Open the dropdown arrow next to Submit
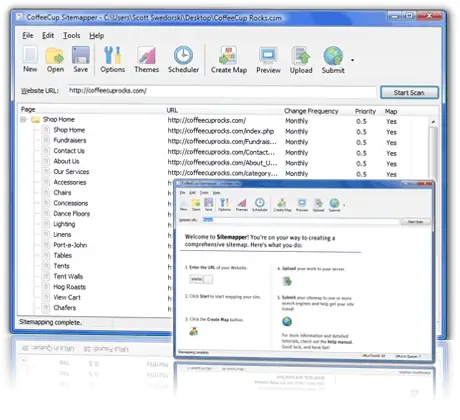Viewport: 460px width, 420px height. 352,60
